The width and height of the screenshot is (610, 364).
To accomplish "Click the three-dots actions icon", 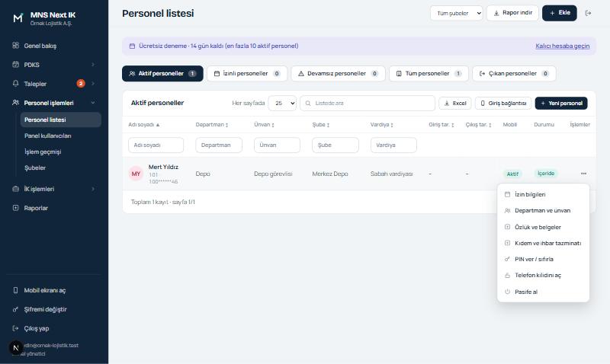I will 583,174.
